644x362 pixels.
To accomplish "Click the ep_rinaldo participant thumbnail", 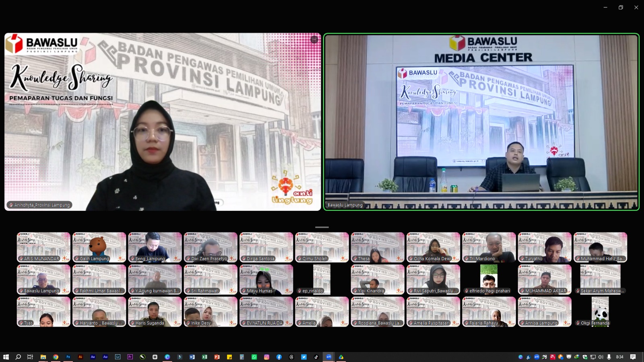I will pos(322,280).
